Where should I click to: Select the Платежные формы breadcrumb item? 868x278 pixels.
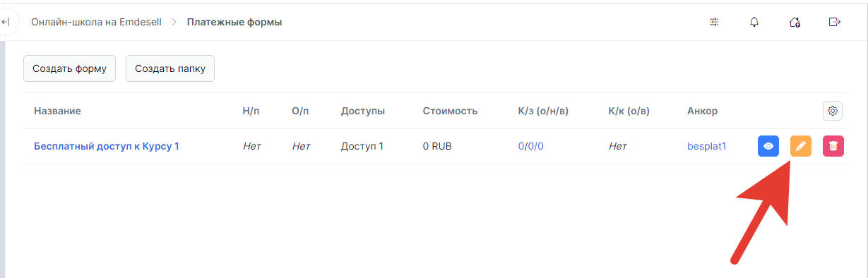pyautogui.click(x=234, y=23)
